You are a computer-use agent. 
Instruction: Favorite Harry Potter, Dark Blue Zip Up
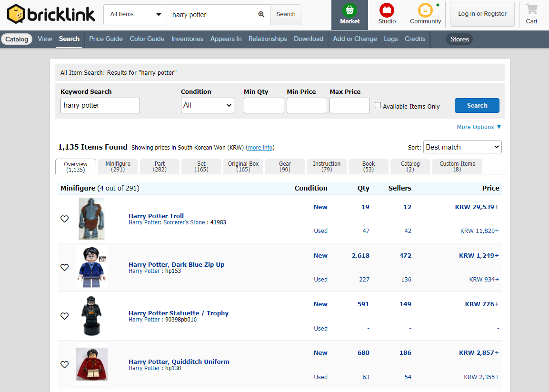pyautogui.click(x=64, y=268)
